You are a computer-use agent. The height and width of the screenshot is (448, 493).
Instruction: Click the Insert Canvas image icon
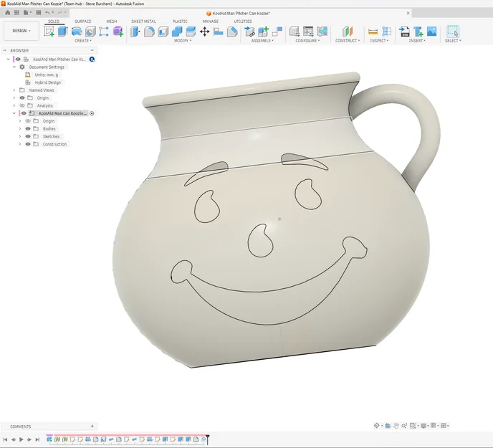[432, 32]
